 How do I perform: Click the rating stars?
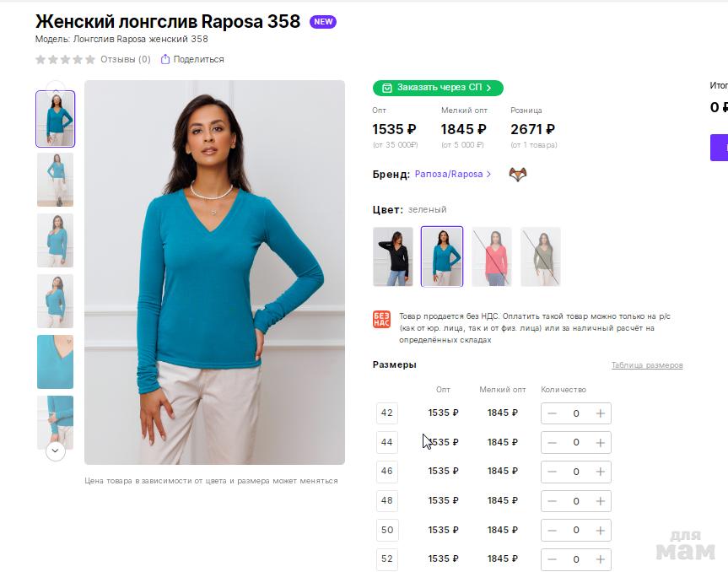(x=65, y=59)
